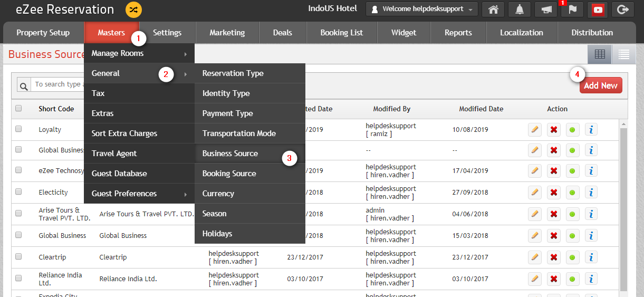The image size is (644, 297).
Task: Open the Marketing tab
Action: point(227,33)
